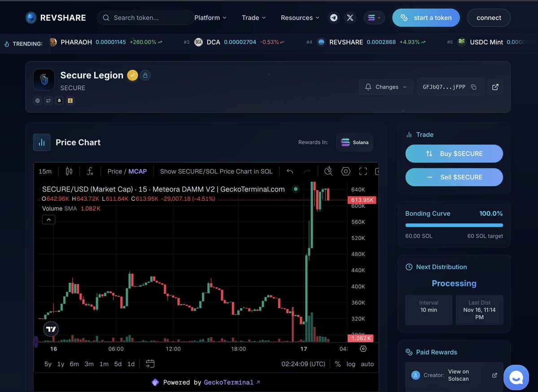The height and width of the screenshot is (392, 538).
Task: Open the token Twitter bird icon
Action: point(48,100)
